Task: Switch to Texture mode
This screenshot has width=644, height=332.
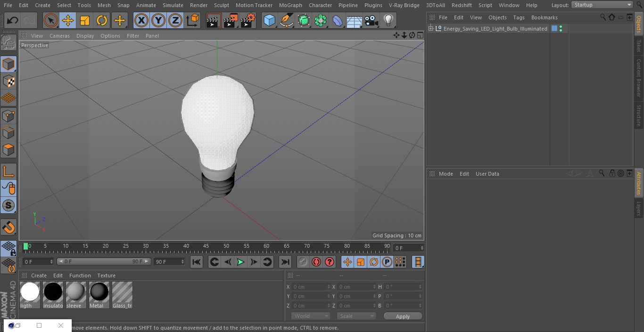Action: pyautogui.click(x=8, y=81)
